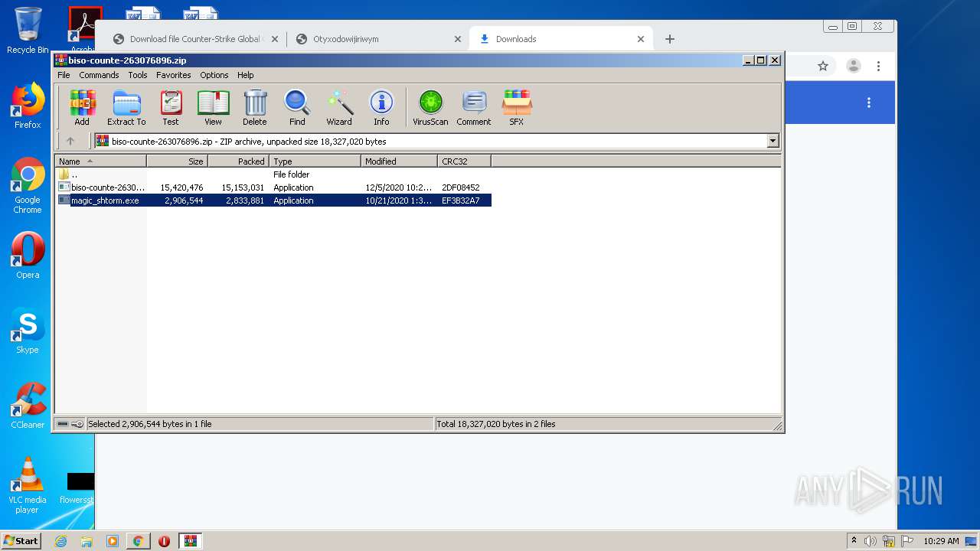
Task: Click the taskbar clock 10:29 AM
Action: (940, 541)
